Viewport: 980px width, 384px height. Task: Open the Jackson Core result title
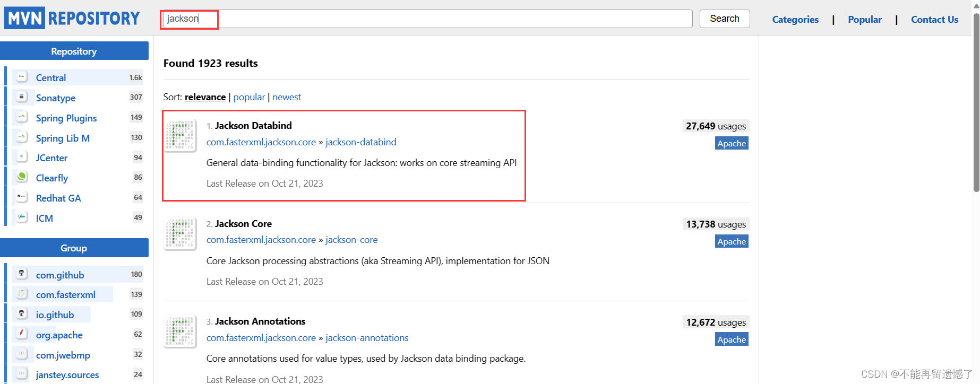pos(243,224)
